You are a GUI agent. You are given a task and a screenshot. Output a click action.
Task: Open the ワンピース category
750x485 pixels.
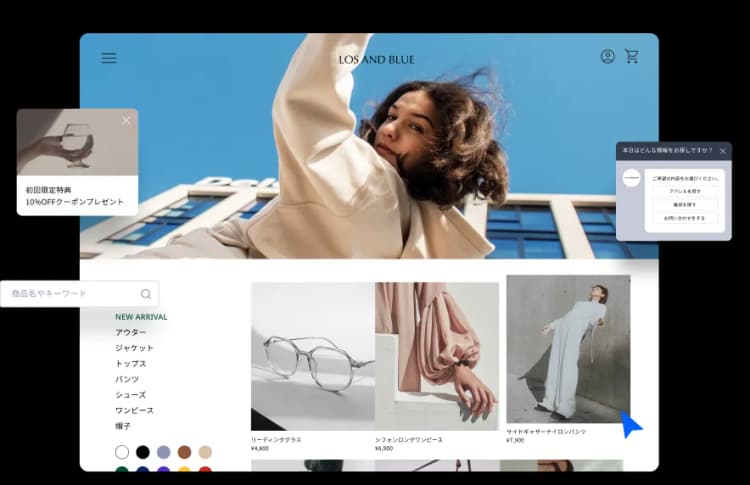pyautogui.click(x=135, y=410)
